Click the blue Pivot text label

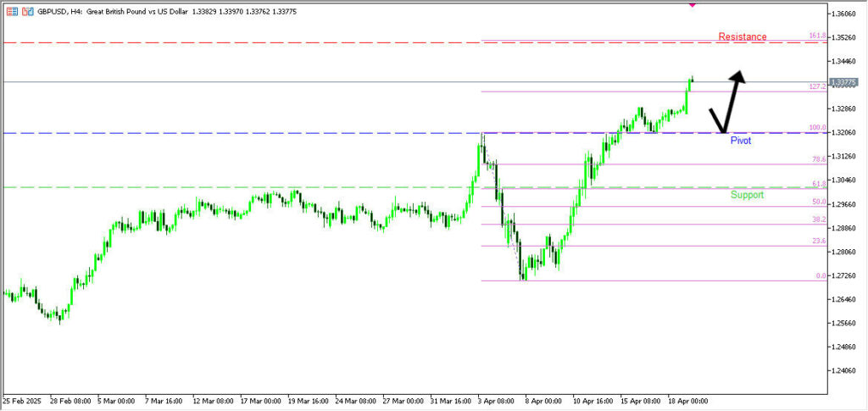[x=740, y=140]
